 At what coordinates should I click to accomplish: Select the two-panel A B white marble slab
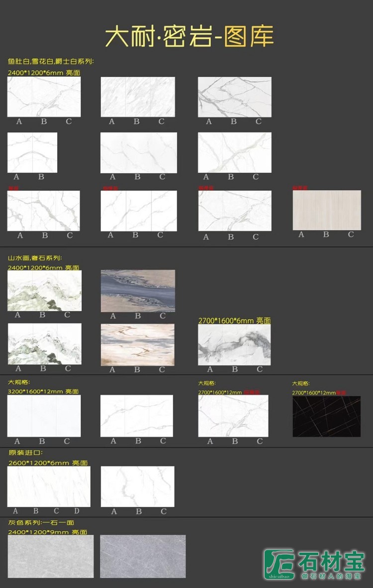click(x=32, y=152)
